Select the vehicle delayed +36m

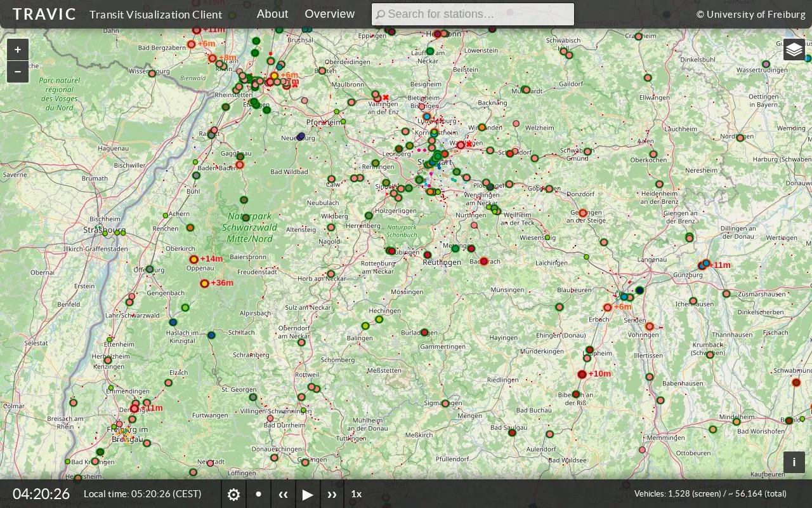click(204, 283)
